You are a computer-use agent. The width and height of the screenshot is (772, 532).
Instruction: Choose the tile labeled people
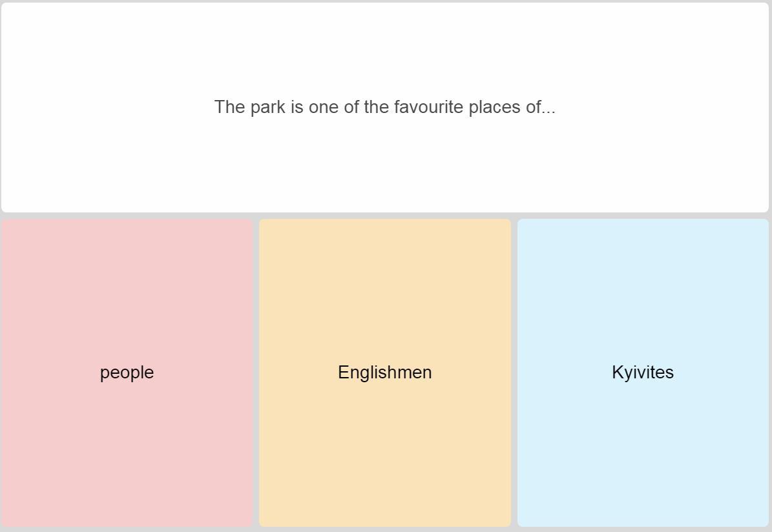click(x=127, y=373)
